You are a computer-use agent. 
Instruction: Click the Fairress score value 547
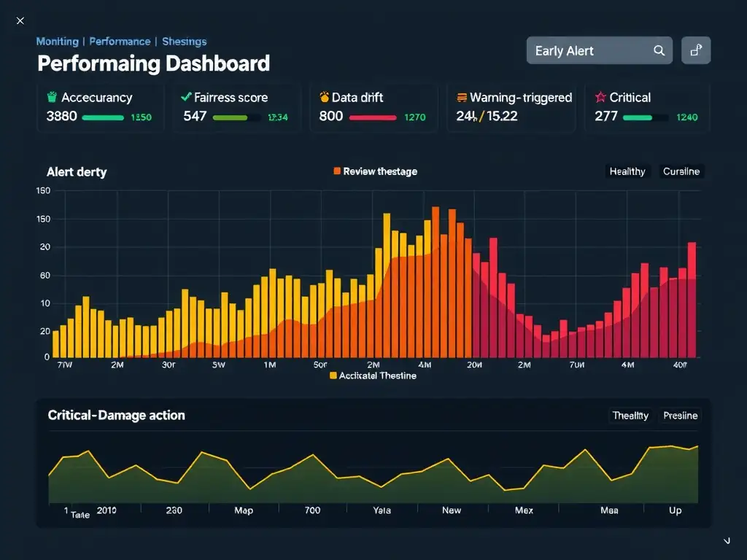[x=195, y=116]
